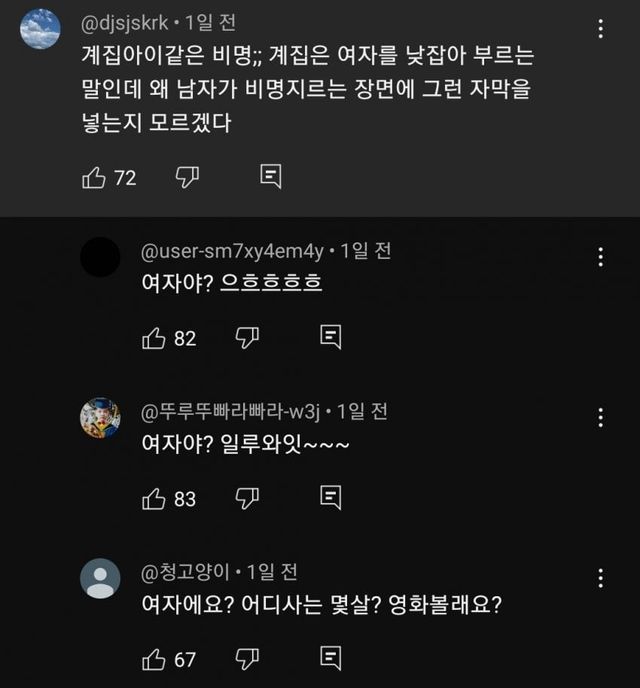Open the three-dot menu for the @청고양이 reply
640x688 pixels.
600,578
